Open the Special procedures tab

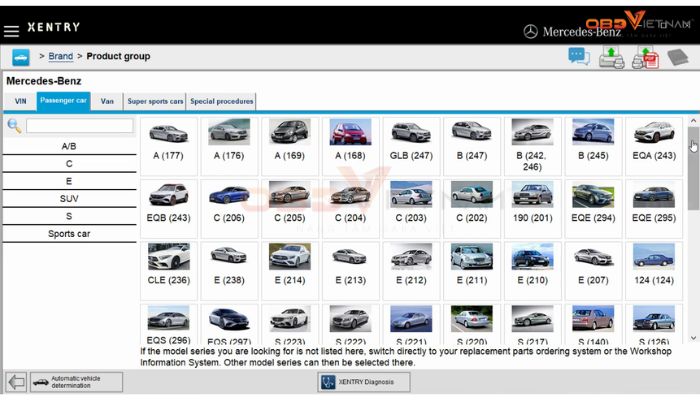(221, 101)
